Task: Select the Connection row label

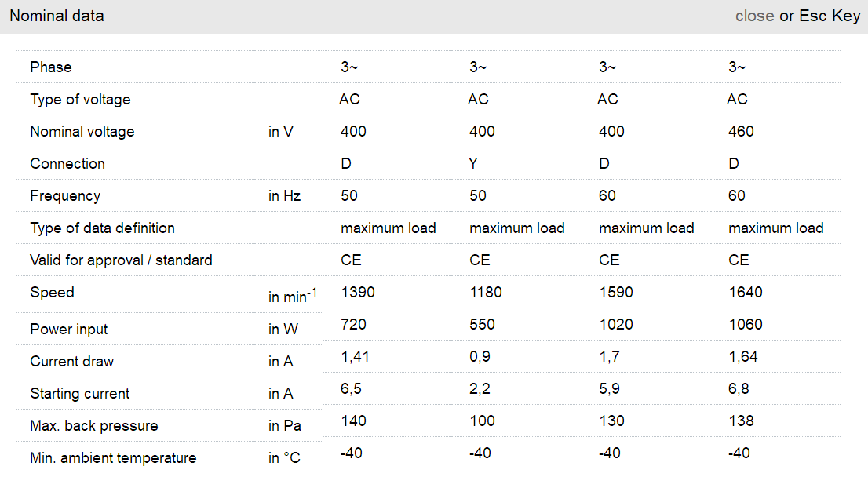Action: 67,164
